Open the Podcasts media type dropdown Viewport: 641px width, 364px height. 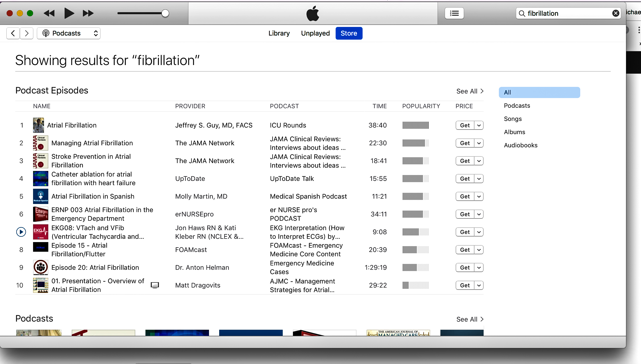point(69,33)
